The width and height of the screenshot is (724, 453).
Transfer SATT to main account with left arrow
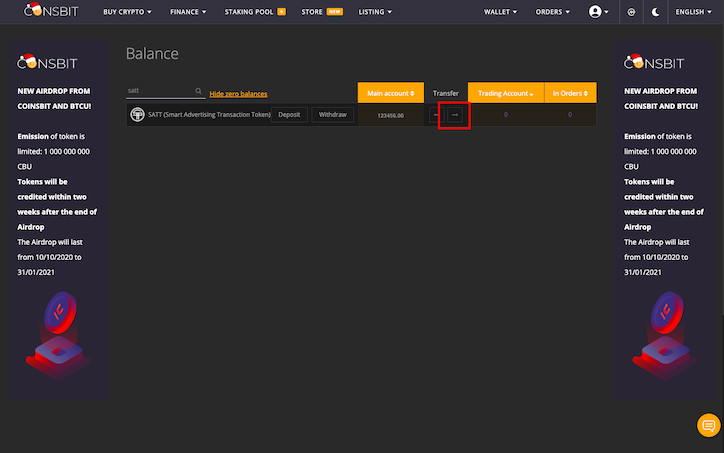436,115
